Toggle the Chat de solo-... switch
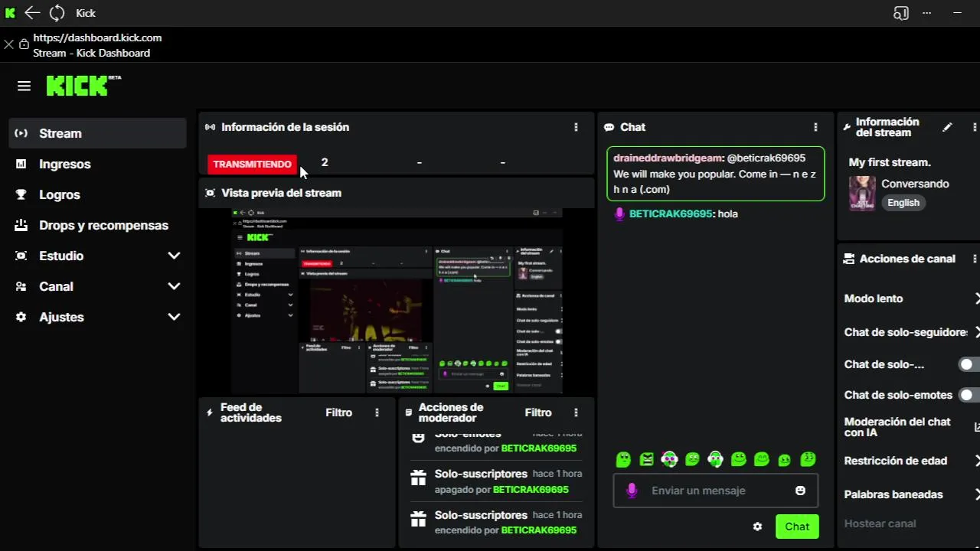Viewport: 980px width, 551px height. click(x=969, y=364)
